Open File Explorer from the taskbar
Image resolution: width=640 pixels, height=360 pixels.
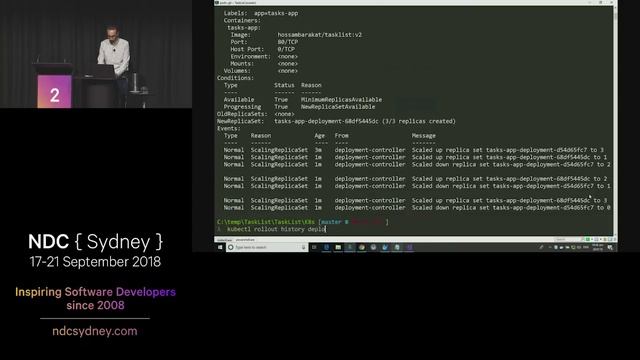click(x=338, y=247)
